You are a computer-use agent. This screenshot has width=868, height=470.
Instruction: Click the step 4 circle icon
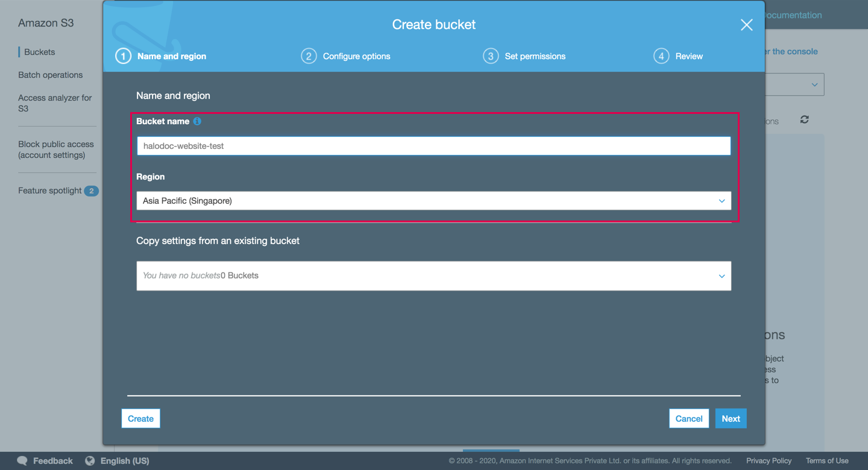(x=661, y=56)
